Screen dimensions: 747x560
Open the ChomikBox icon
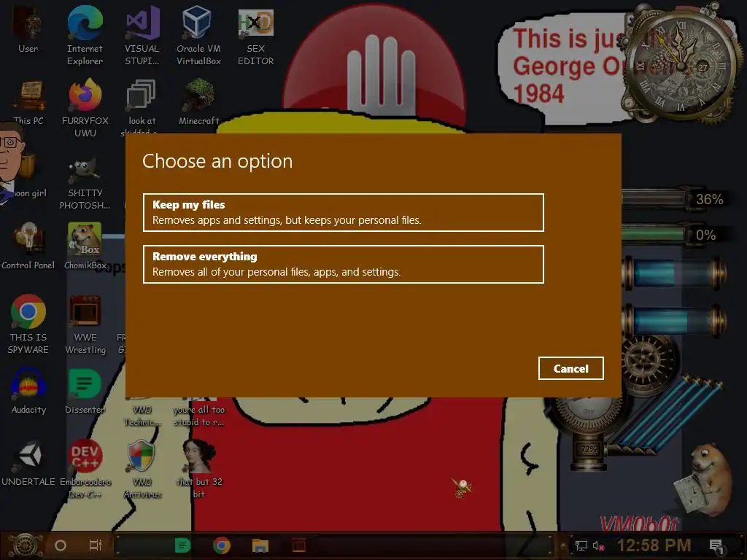[x=85, y=246]
